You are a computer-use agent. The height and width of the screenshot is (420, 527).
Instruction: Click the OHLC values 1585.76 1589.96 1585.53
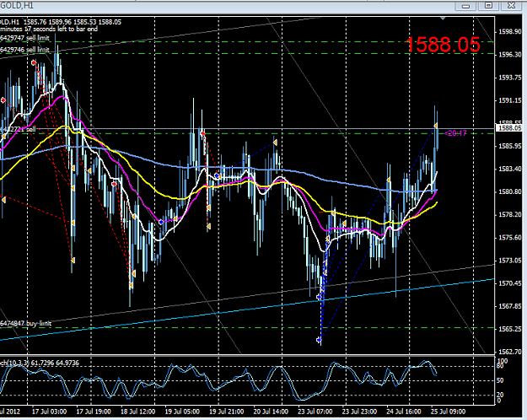tap(60, 22)
